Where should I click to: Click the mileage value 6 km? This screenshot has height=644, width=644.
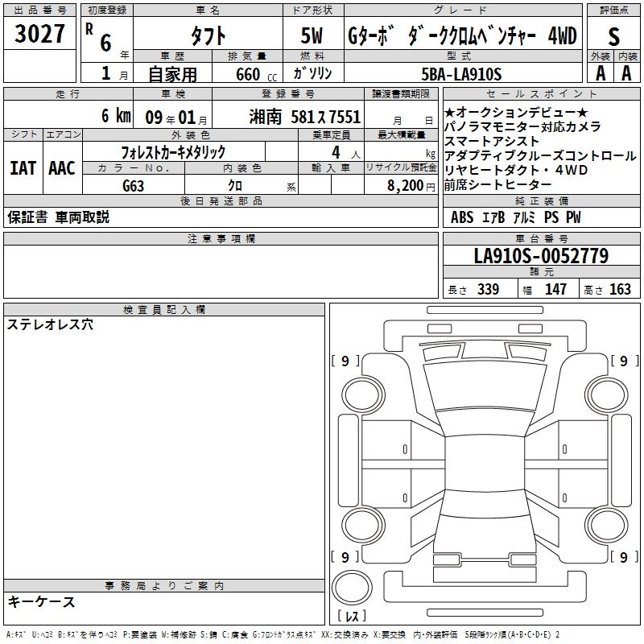coord(115,115)
